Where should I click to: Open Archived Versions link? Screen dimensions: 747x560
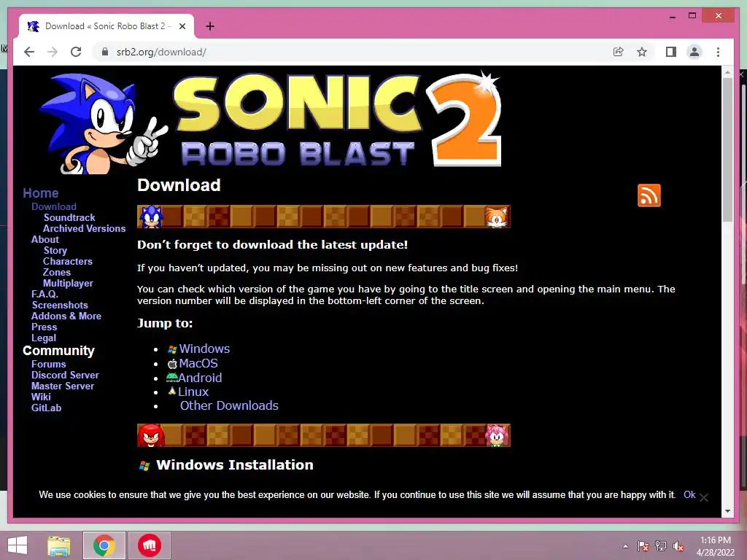85,228
